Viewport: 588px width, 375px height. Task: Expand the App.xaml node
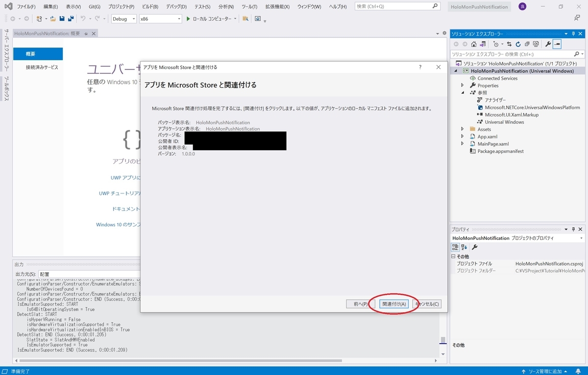coord(462,137)
